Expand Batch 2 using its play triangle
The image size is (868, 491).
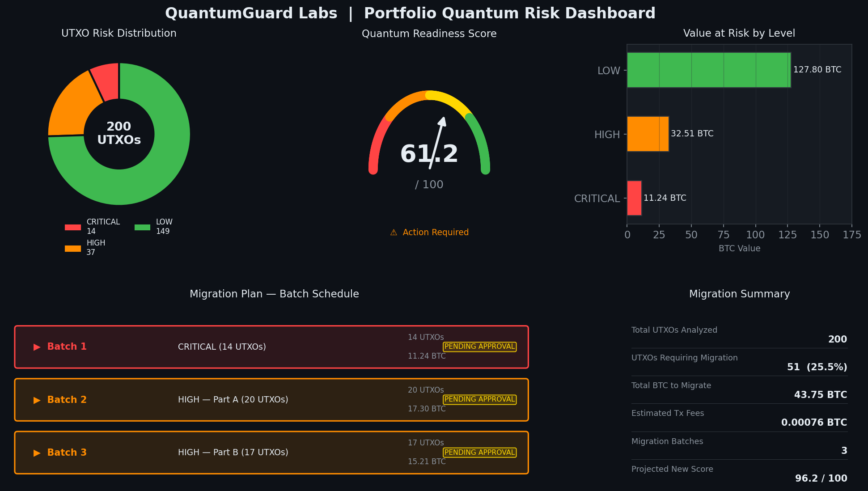(37, 400)
